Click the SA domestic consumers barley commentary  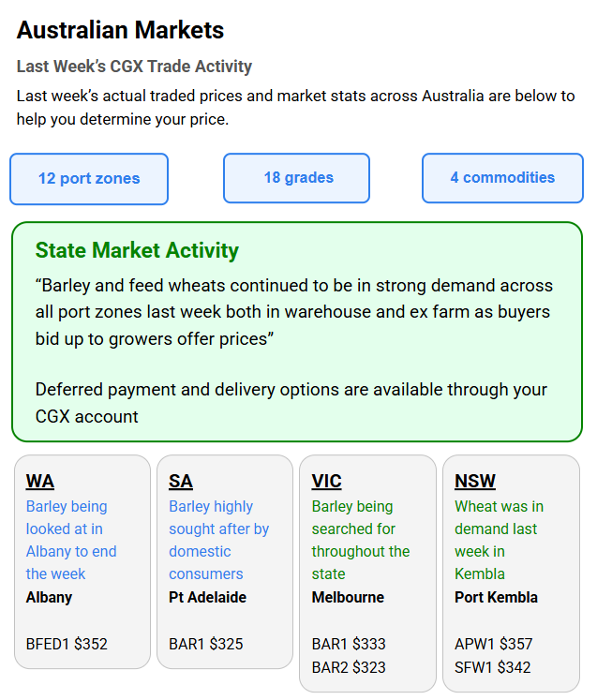218,540
